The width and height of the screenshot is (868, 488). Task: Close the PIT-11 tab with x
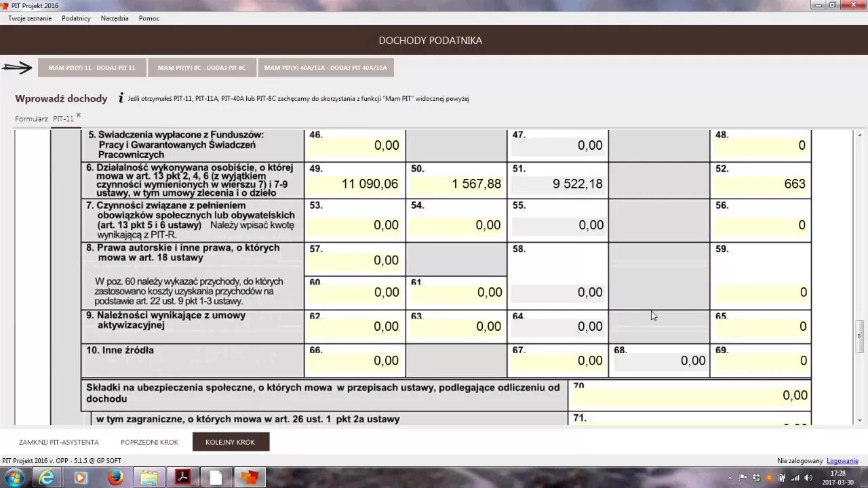pyautogui.click(x=78, y=115)
